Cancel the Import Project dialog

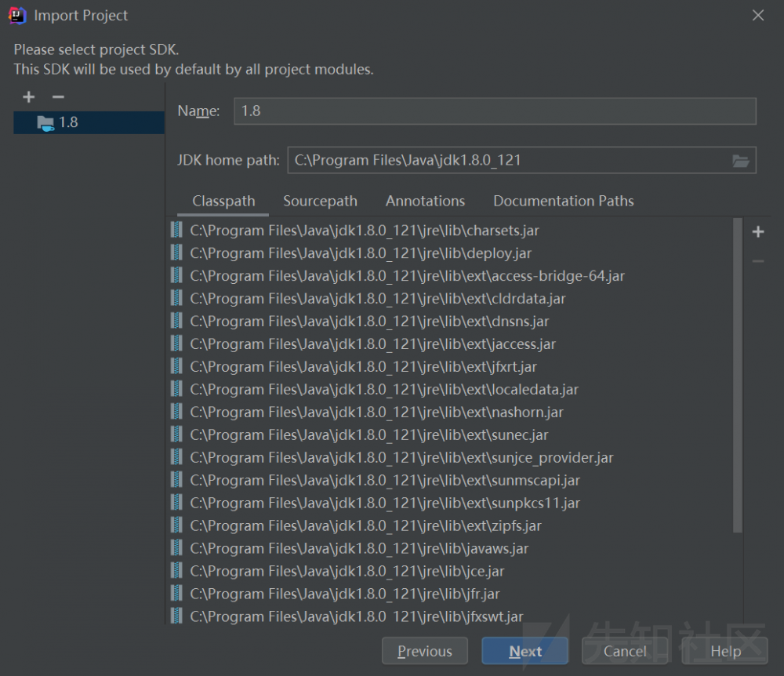(625, 651)
